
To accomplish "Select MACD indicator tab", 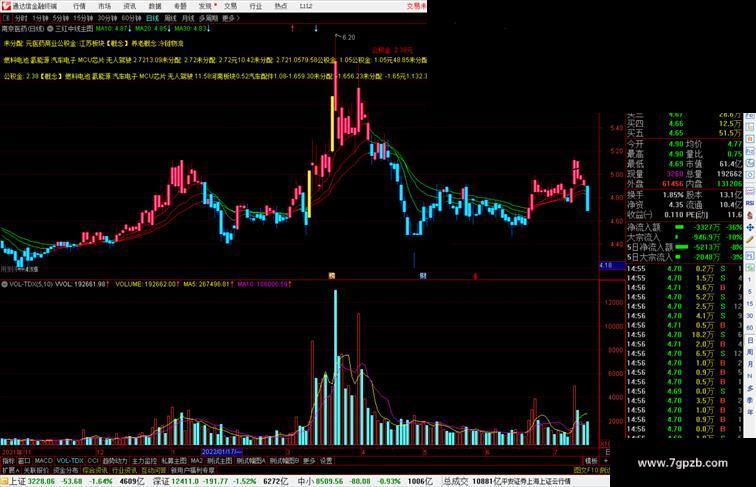I will [x=43, y=461].
